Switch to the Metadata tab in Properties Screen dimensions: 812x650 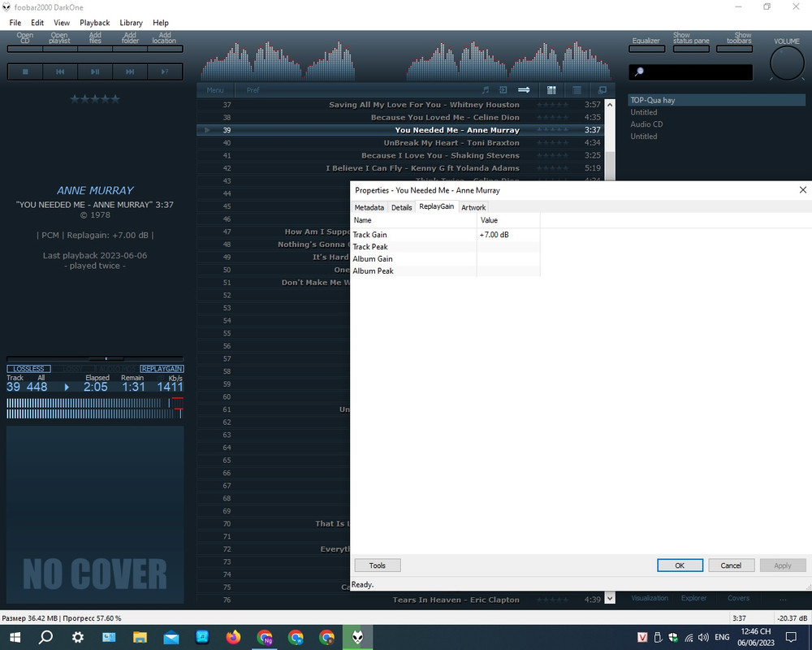[369, 207]
